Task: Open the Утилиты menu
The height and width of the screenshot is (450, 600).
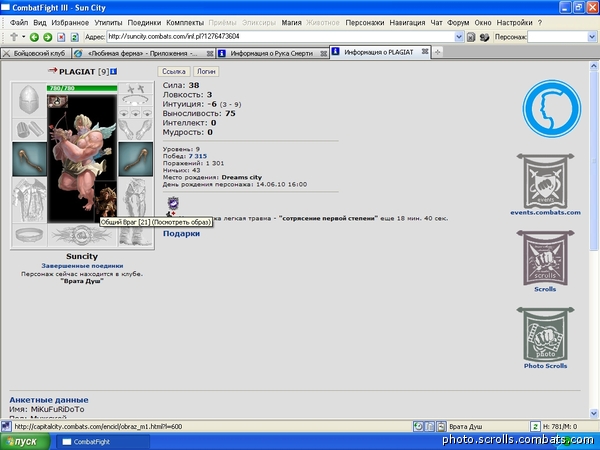Action: coord(108,23)
